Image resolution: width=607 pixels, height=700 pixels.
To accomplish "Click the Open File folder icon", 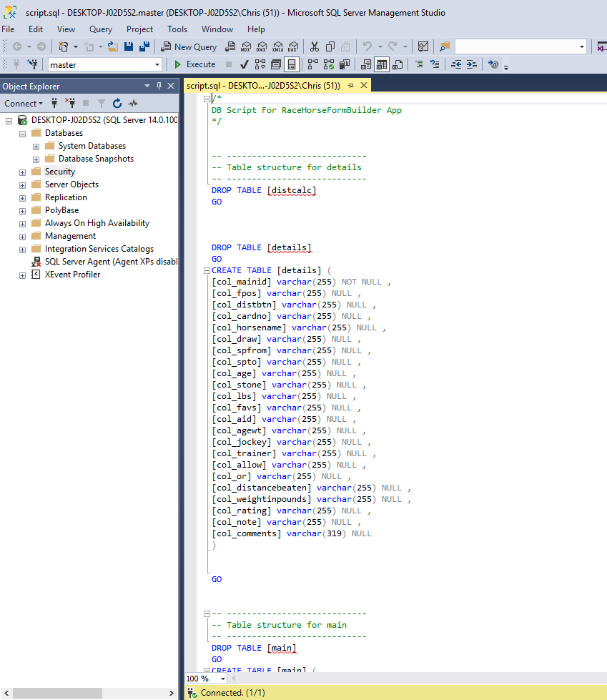I will tap(114, 46).
